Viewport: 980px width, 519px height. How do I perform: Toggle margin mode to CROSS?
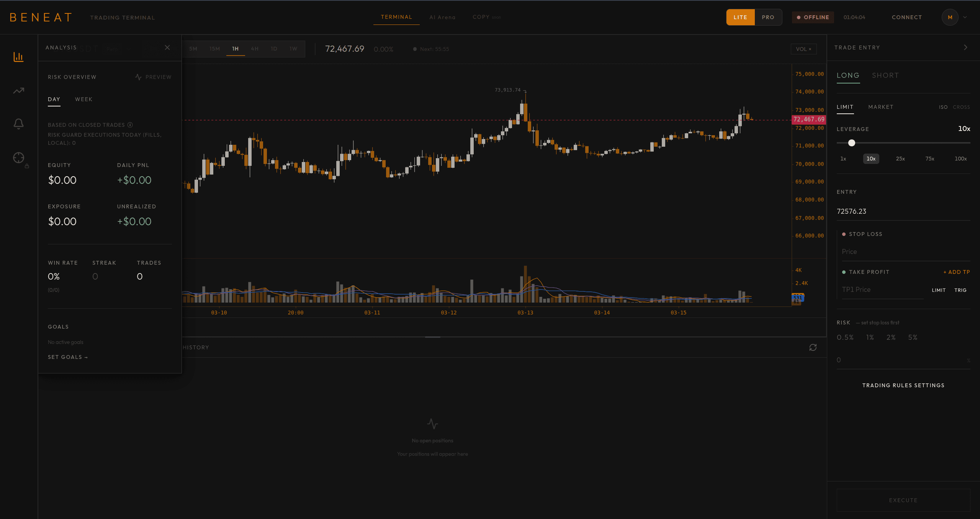coord(961,107)
